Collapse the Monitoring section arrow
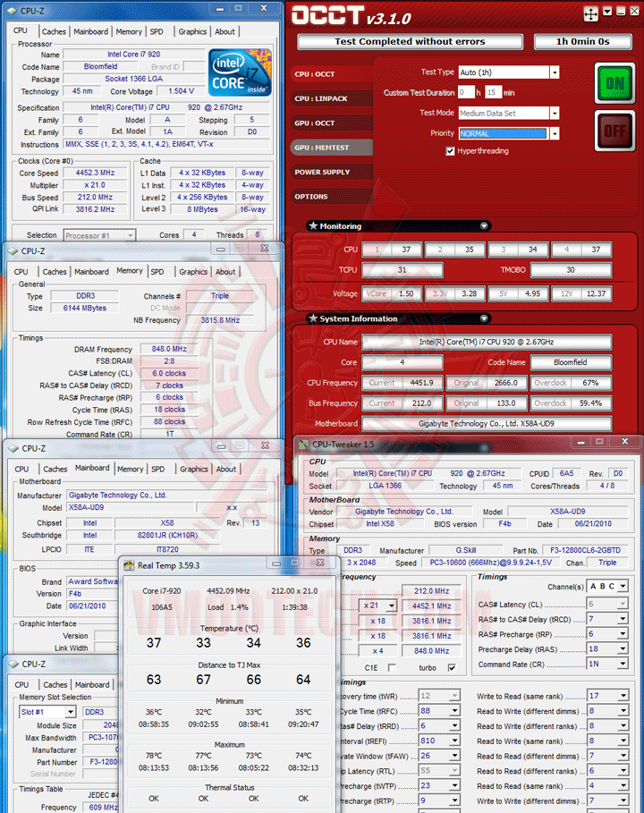 point(484,225)
